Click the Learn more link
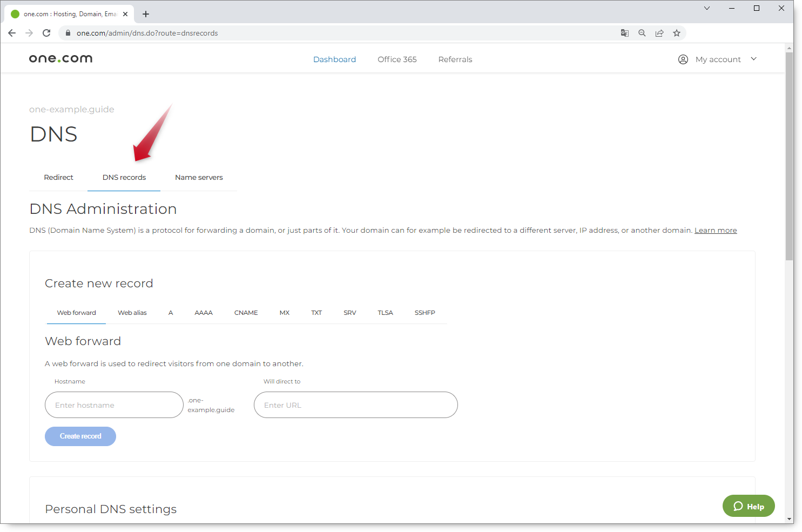The image size is (802, 532). 716,230
